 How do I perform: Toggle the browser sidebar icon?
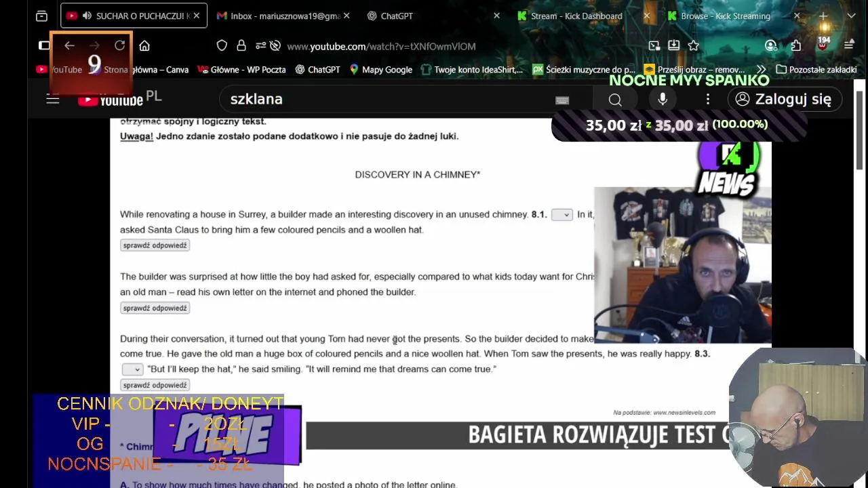[44, 45]
